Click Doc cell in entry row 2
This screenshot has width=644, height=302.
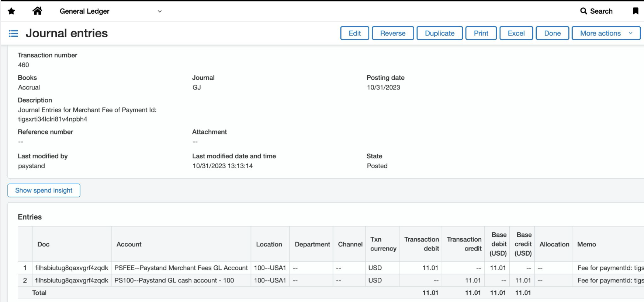pos(72,280)
